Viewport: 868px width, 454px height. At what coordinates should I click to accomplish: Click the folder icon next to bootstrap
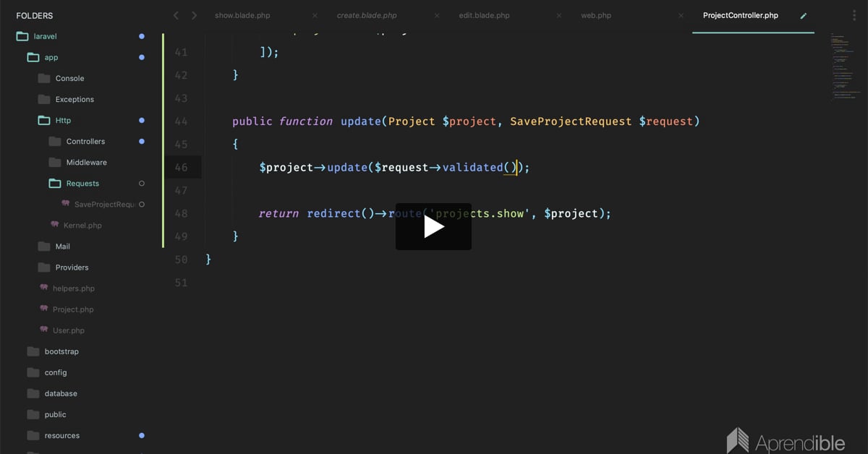33,351
